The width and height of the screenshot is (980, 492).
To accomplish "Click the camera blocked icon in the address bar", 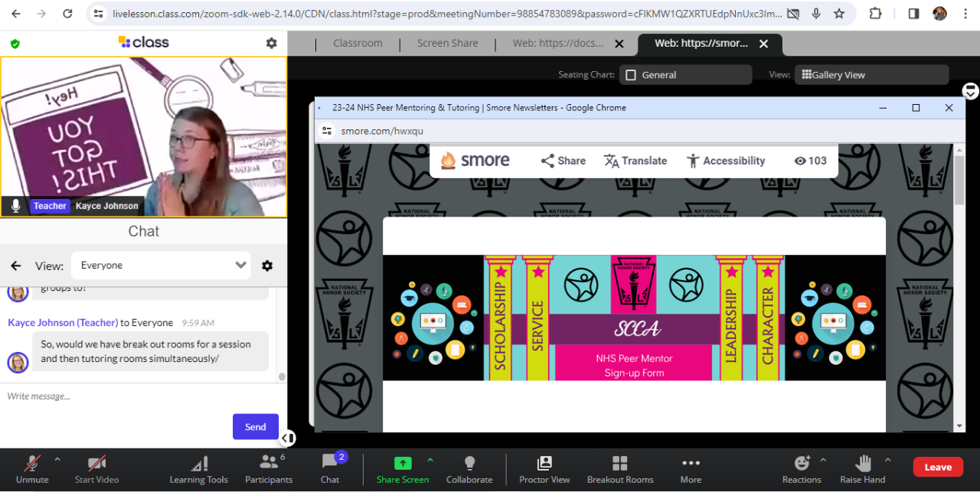I will point(793,14).
